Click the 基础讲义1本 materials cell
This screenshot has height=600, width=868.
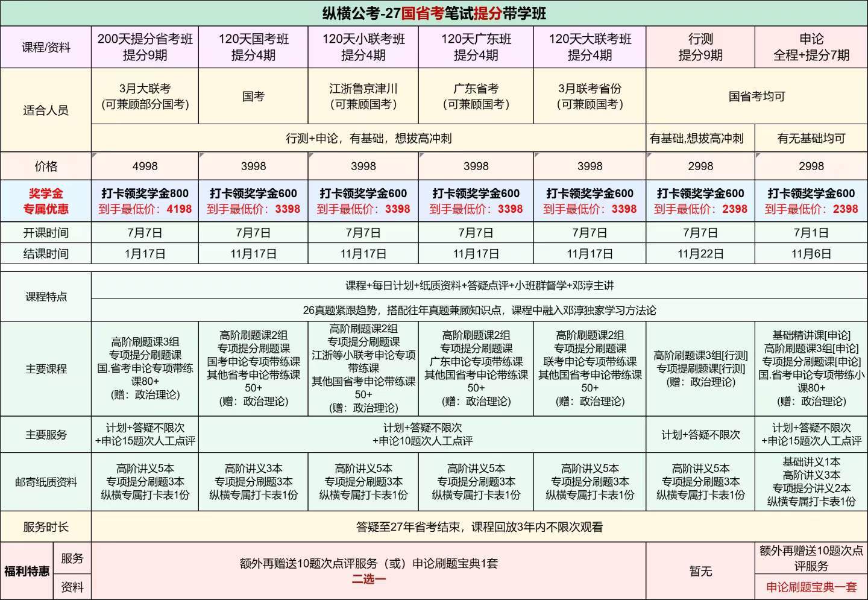click(811, 482)
